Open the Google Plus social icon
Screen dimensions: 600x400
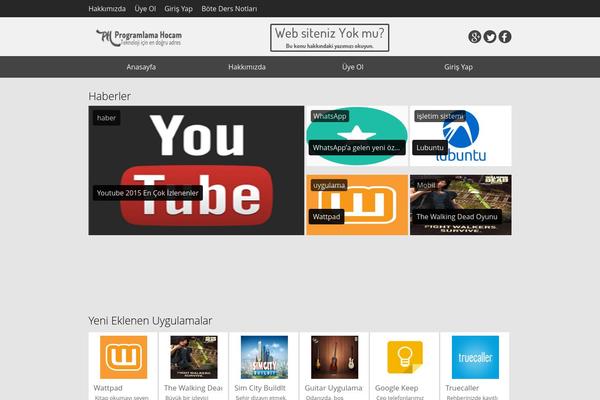(474, 37)
